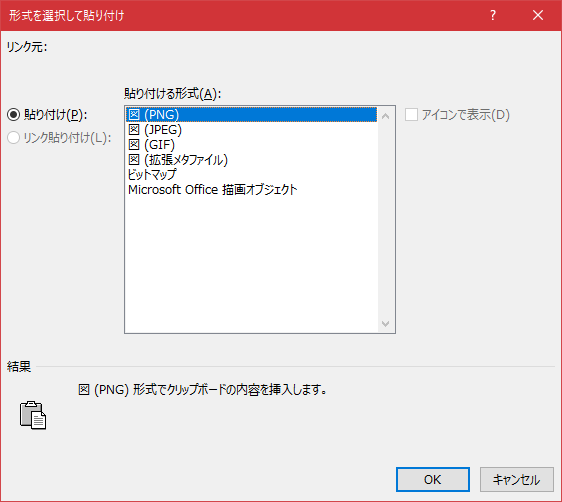The height and width of the screenshot is (502, 562).
Task: Choose 図 (拡張メタファイル) format entry
Action: point(251,160)
